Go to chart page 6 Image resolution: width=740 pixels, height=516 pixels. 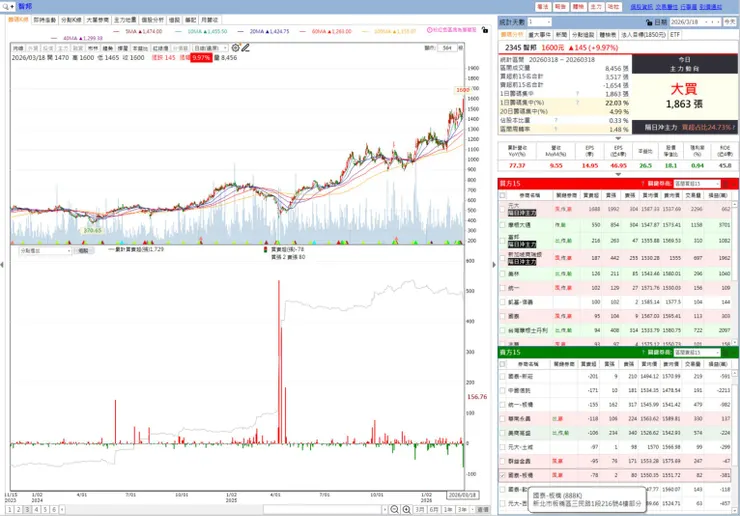coord(54,509)
